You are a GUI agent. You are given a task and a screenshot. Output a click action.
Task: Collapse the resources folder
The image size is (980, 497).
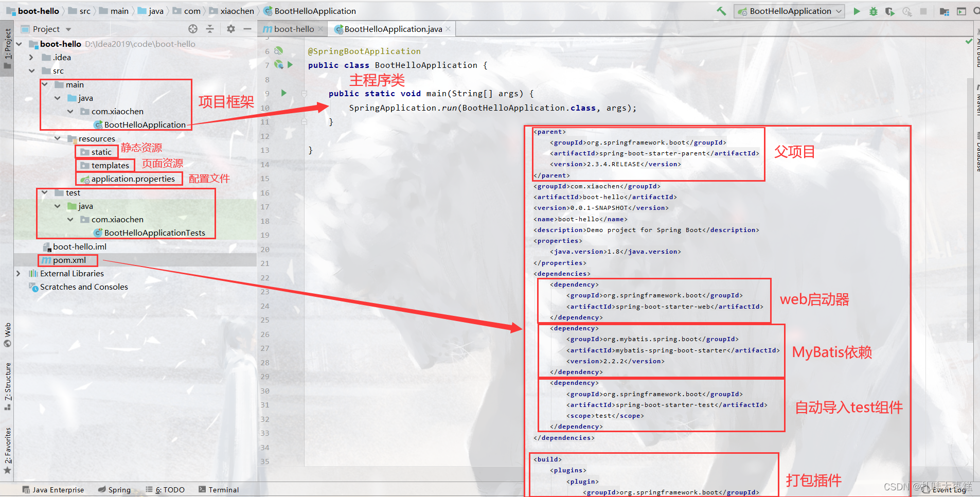58,139
